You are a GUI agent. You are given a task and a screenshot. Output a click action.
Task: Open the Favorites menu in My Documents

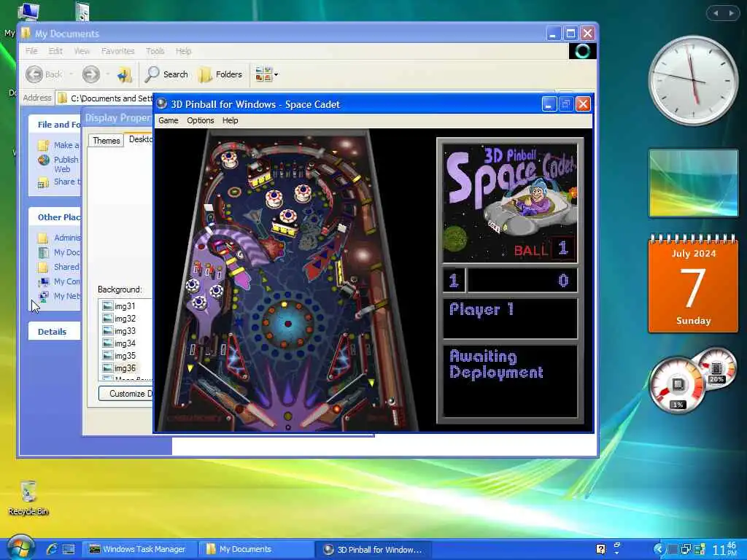coord(117,51)
